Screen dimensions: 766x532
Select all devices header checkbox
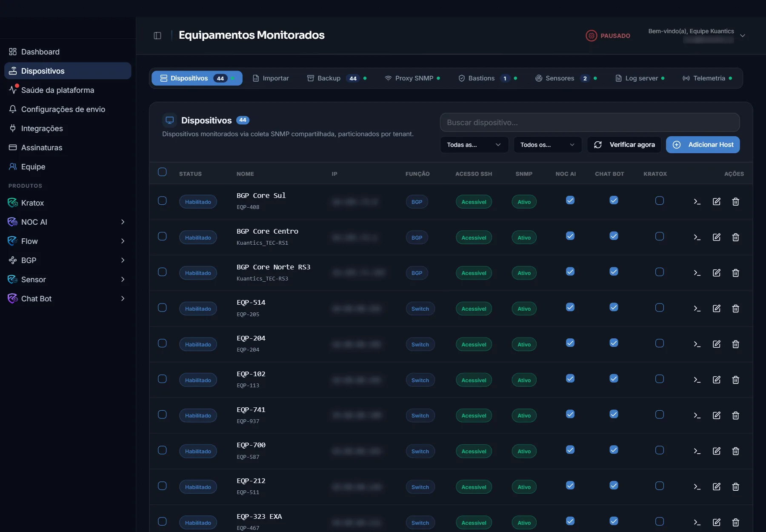(x=162, y=172)
